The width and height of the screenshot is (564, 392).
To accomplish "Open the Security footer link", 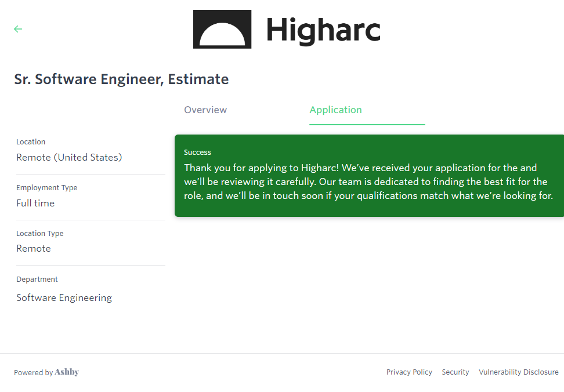I will 455,372.
